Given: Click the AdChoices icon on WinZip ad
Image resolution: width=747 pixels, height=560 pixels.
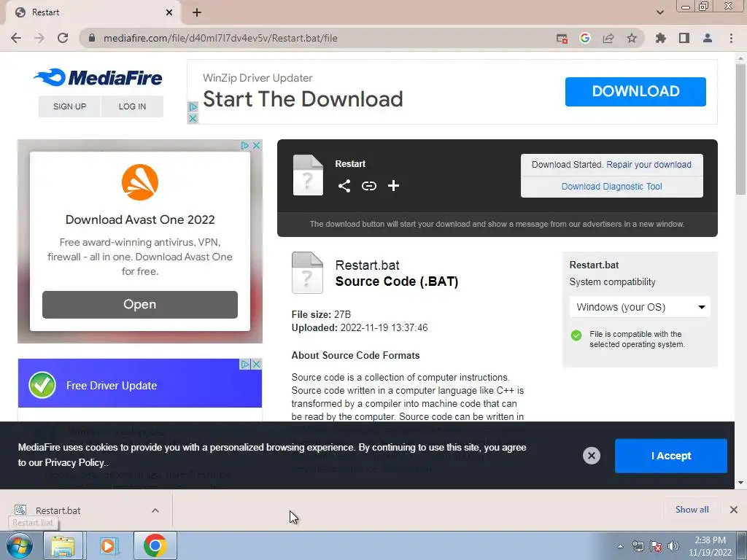Looking at the screenshot, I should 193,107.
